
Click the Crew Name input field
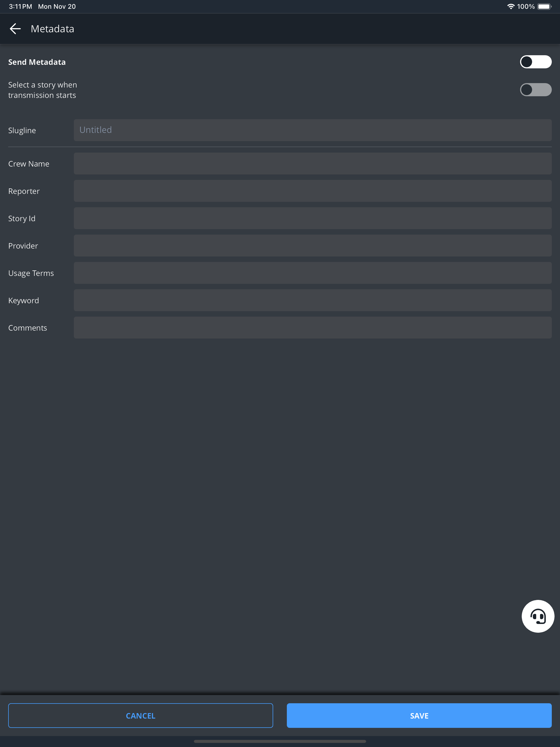[313, 164]
